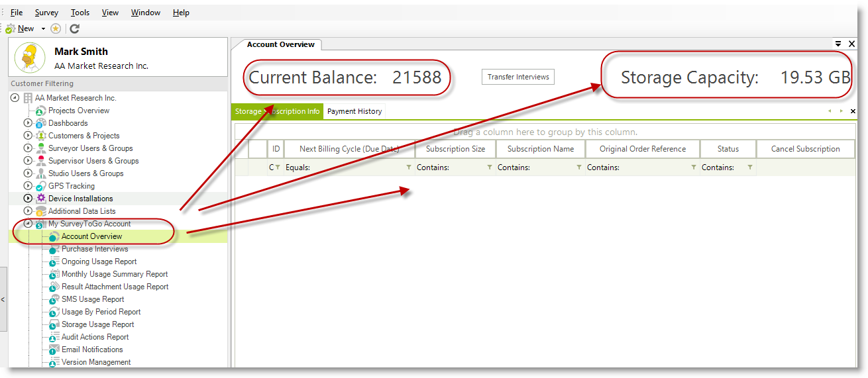This screenshot has width=868, height=378.
Task: Click the Ongoing Usage Report icon
Action: [x=54, y=261]
